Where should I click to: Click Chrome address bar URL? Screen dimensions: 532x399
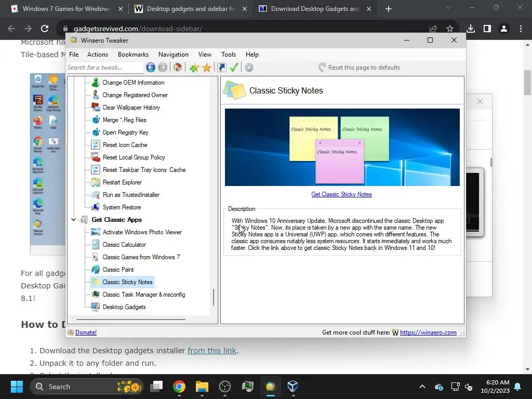[x=138, y=29]
